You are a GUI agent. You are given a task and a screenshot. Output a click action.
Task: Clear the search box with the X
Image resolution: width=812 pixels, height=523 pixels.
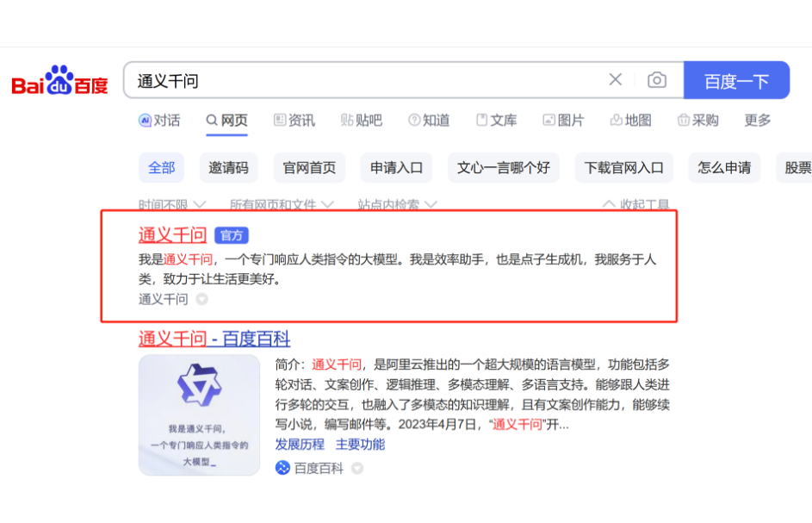615,79
